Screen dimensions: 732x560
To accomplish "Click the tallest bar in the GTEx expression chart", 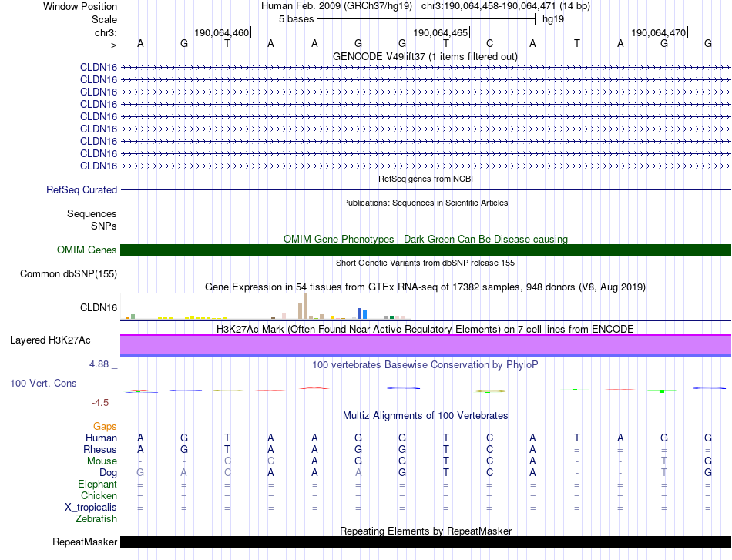I will [x=307, y=305].
